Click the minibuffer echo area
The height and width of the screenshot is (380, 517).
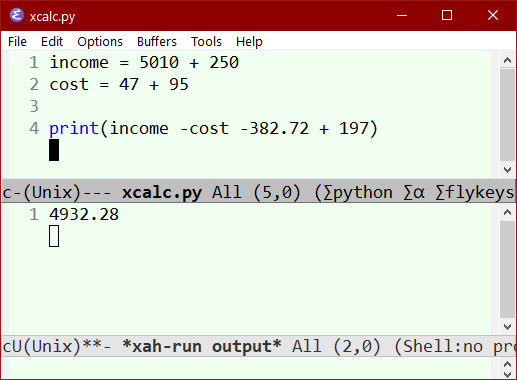click(x=250, y=368)
